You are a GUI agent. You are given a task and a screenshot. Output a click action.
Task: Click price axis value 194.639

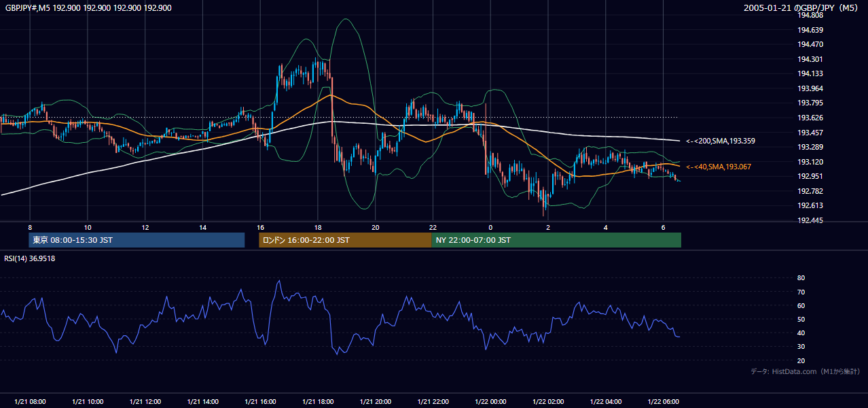click(810, 30)
